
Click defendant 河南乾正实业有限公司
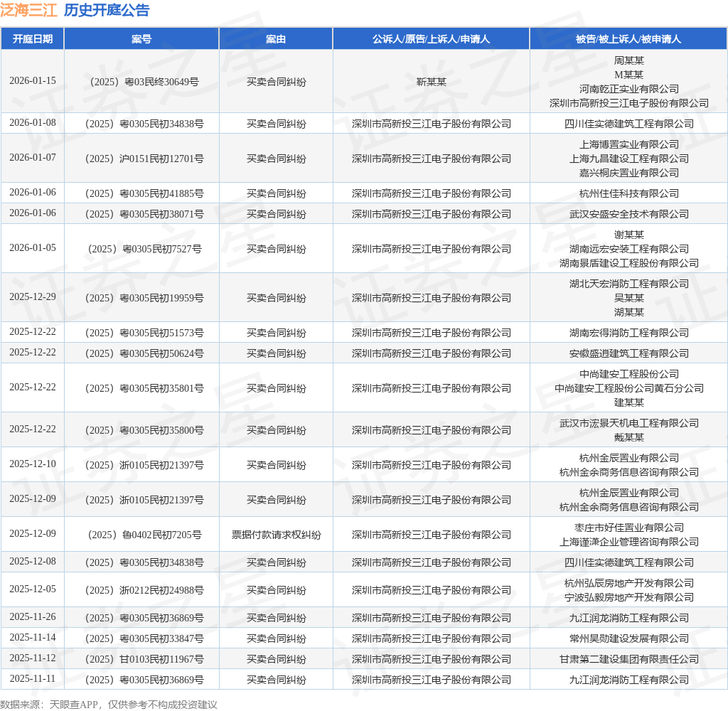pos(628,89)
